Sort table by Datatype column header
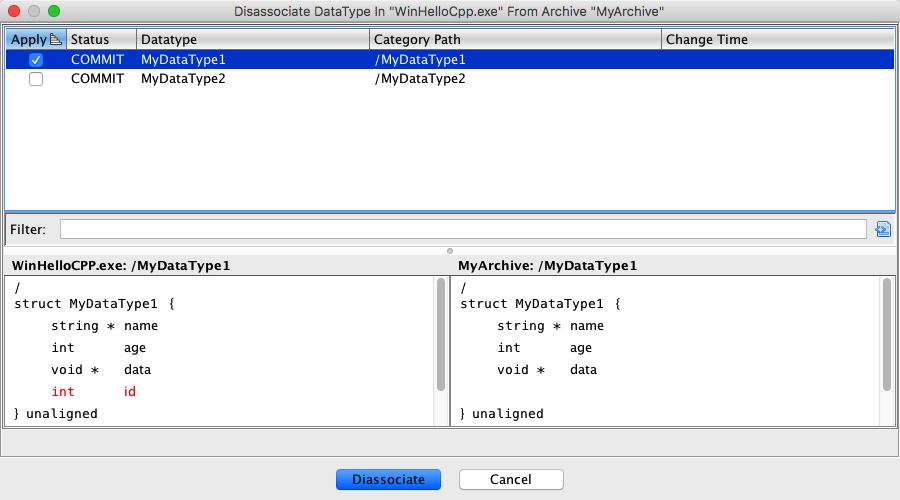Viewport: 900px width, 500px height. click(x=252, y=39)
